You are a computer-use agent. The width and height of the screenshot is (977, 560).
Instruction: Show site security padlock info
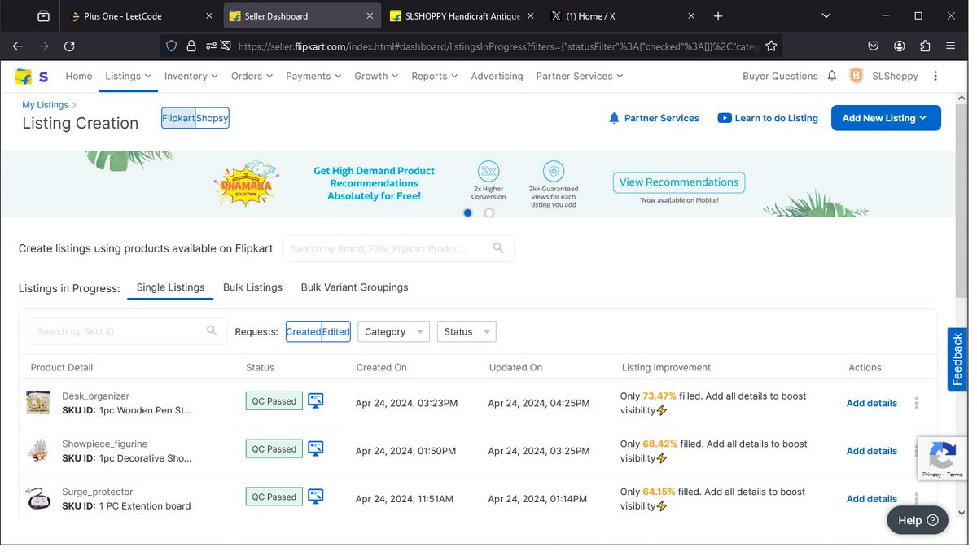pyautogui.click(x=191, y=46)
